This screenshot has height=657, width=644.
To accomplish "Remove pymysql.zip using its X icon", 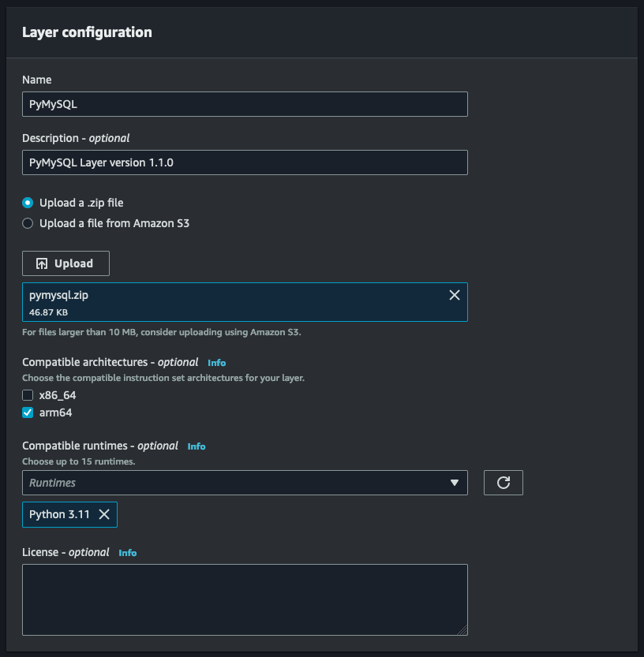I will (454, 295).
